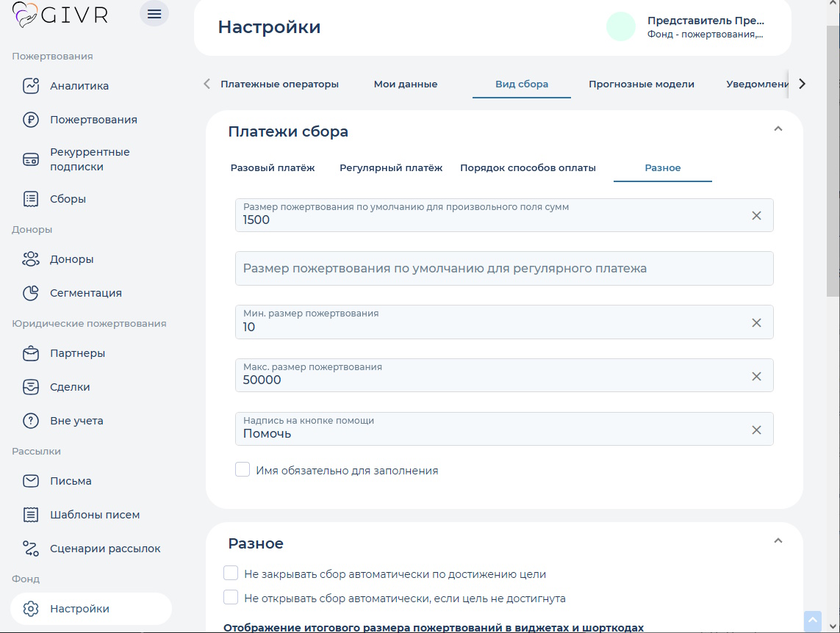The image size is (840, 633).
Task: Check Не открывать сбор автоматически option
Action: 231,597
